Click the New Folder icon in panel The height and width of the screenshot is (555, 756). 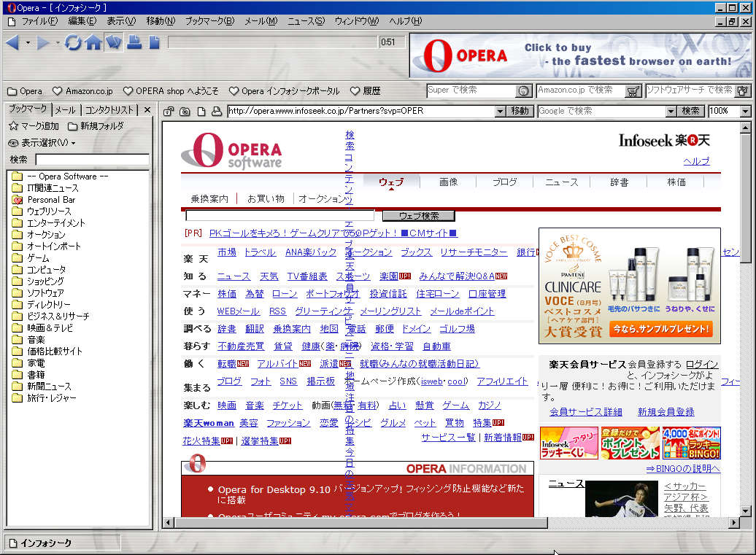[72, 126]
